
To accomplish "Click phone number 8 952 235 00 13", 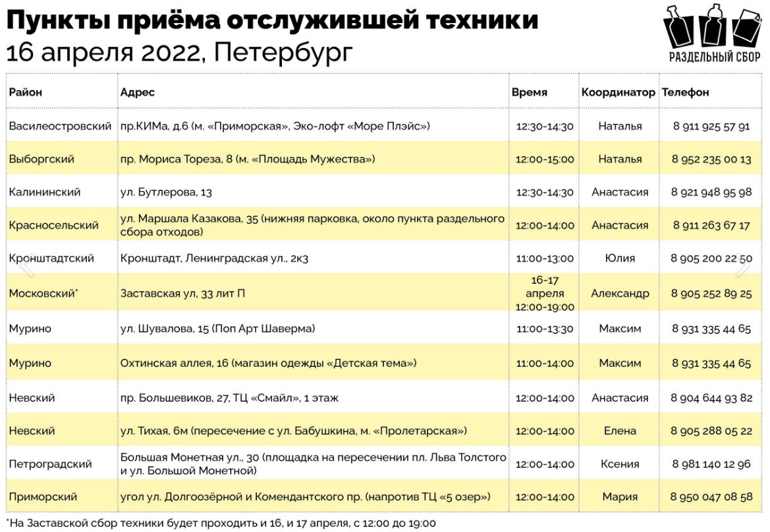I will 711,159.
